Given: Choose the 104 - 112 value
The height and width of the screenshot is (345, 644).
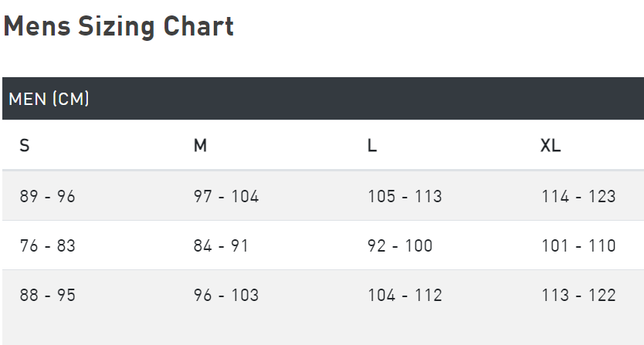Looking at the screenshot, I should (x=405, y=296).
